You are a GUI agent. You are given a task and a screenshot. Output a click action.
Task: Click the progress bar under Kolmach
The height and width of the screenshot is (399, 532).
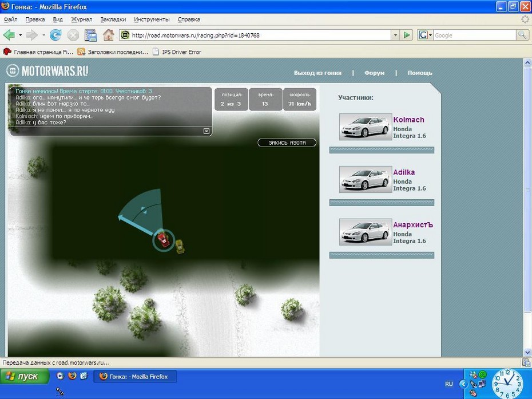382,150
